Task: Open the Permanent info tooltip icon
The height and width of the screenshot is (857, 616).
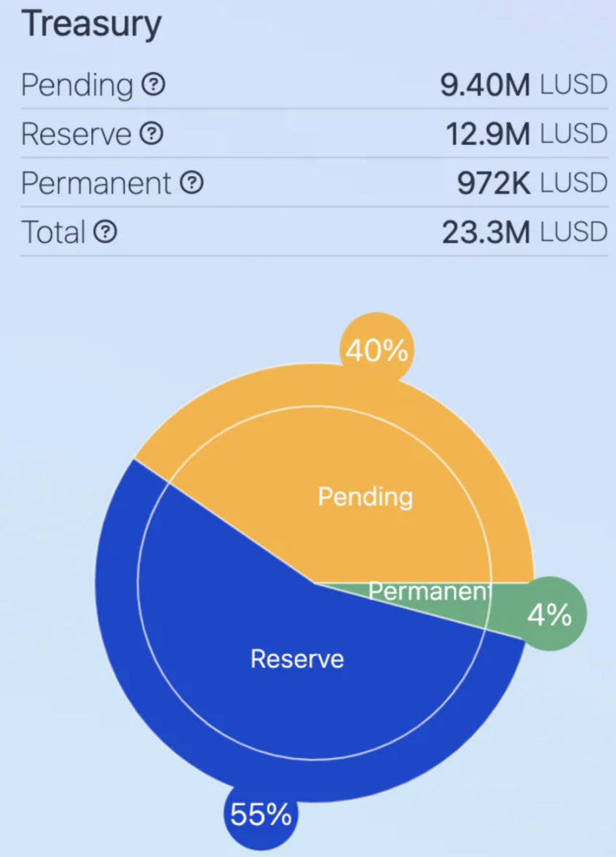Action: coord(191,183)
